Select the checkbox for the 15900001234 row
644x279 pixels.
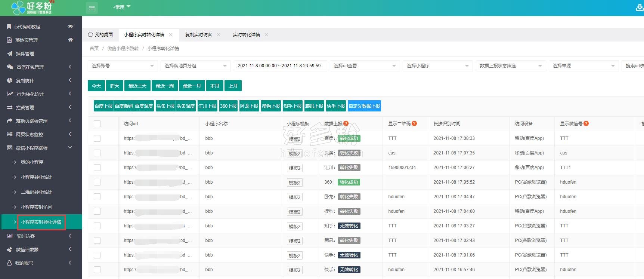pyautogui.click(x=97, y=168)
